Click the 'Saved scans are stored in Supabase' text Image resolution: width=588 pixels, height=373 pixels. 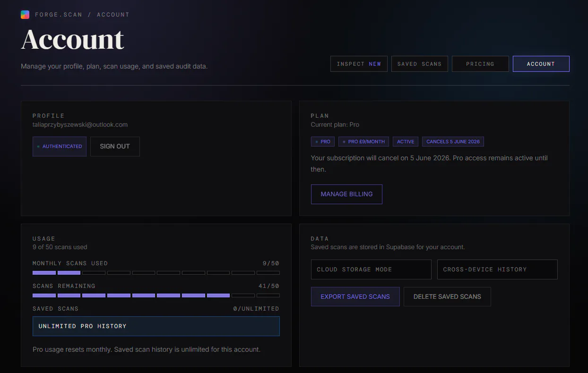pyautogui.click(x=388, y=247)
